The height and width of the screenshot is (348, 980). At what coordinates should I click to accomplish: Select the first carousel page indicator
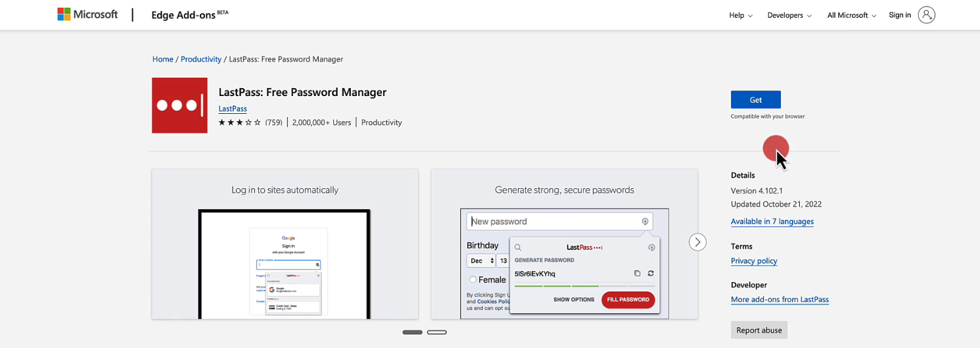[412, 332]
